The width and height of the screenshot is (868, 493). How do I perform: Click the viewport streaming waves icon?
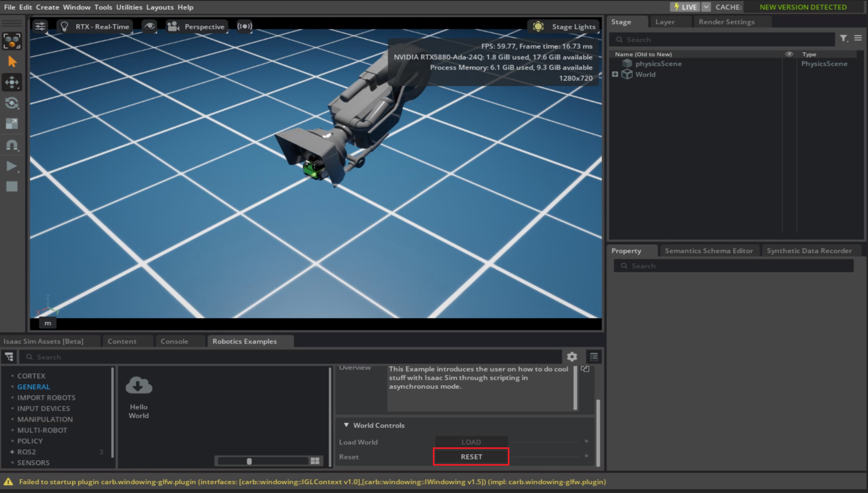pyautogui.click(x=244, y=26)
